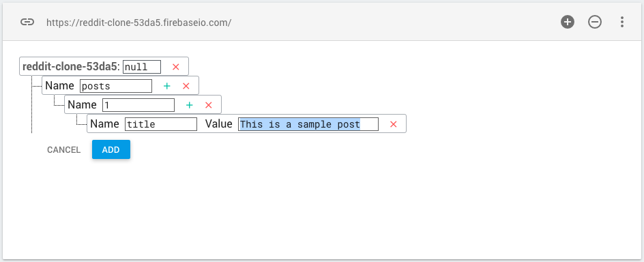Cancel adding the new data
Screen dimensions: 644x262
point(63,150)
